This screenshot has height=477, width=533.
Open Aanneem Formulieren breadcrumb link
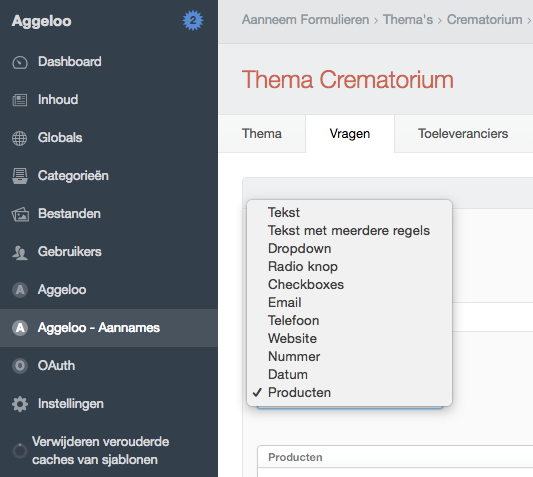coord(305,20)
